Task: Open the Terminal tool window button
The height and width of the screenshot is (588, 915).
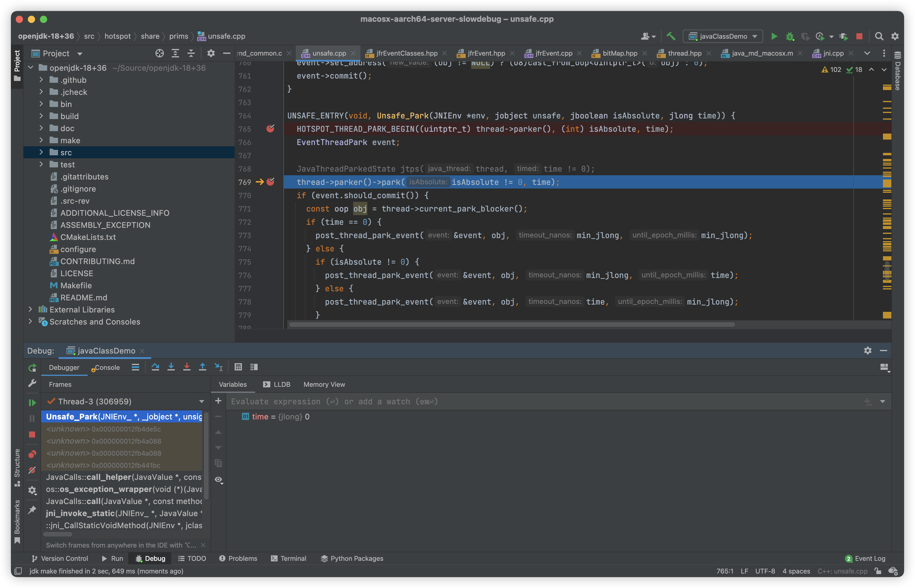Action: 288,558
